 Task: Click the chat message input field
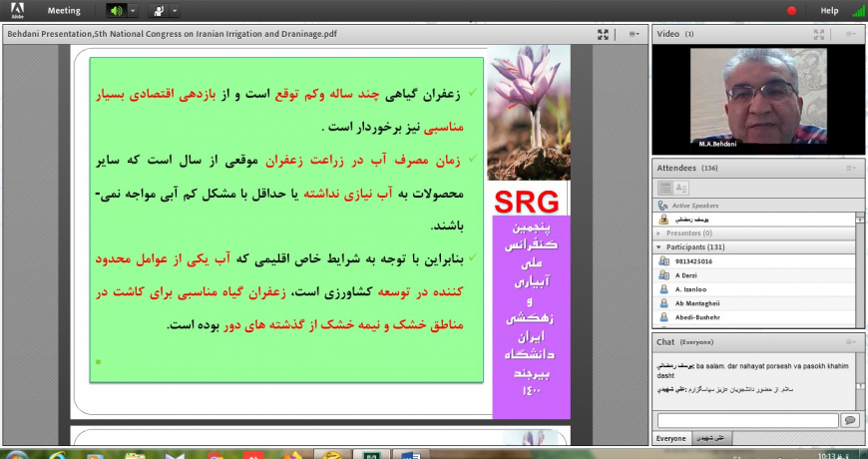(748, 421)
